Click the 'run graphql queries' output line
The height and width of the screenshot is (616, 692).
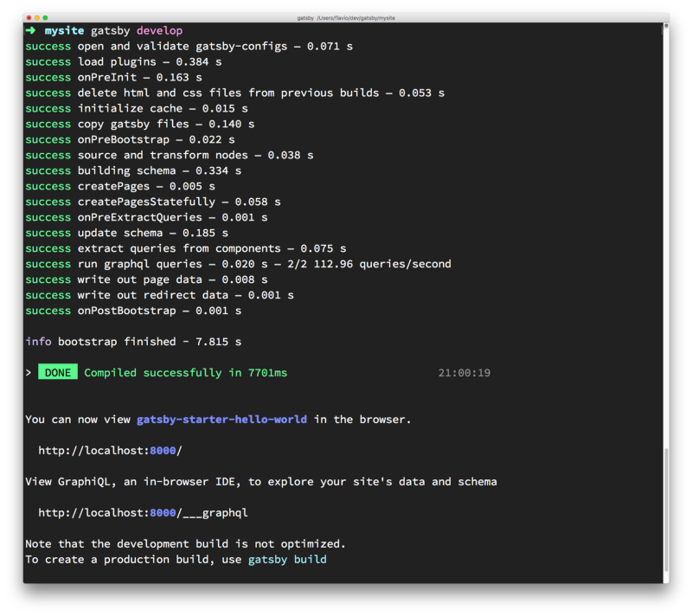(238, 264)
